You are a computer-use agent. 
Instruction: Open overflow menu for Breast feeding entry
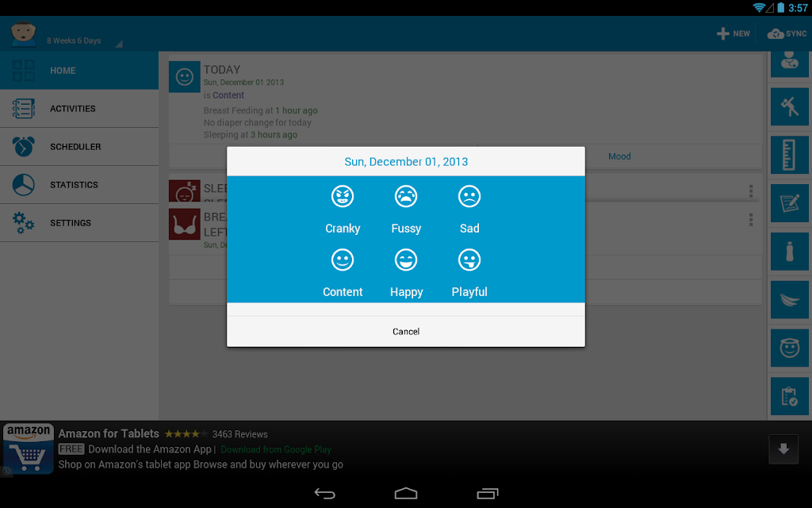click(x=751, y=220)
